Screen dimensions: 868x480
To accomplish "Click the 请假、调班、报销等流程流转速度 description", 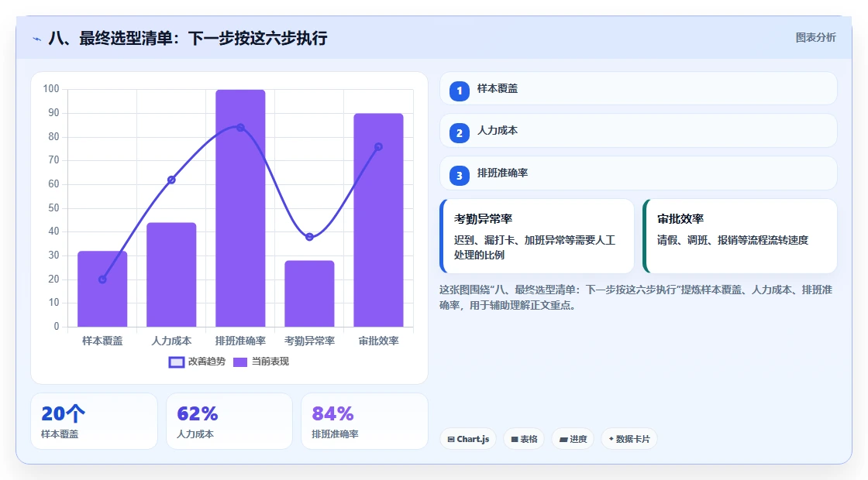I will click(x=732, y=240).
